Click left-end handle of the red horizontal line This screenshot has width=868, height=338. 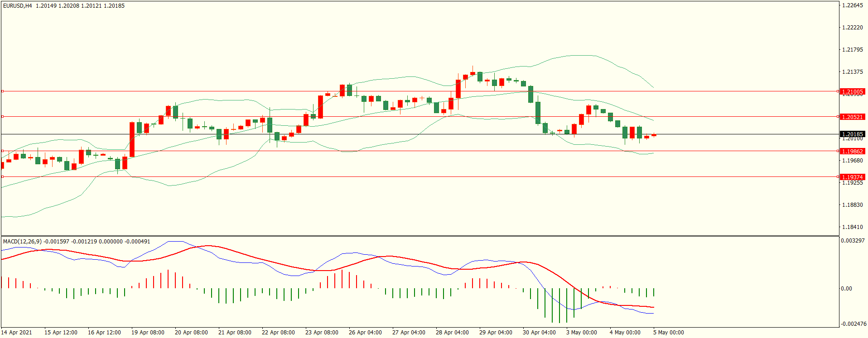click(x=2, y=177)
